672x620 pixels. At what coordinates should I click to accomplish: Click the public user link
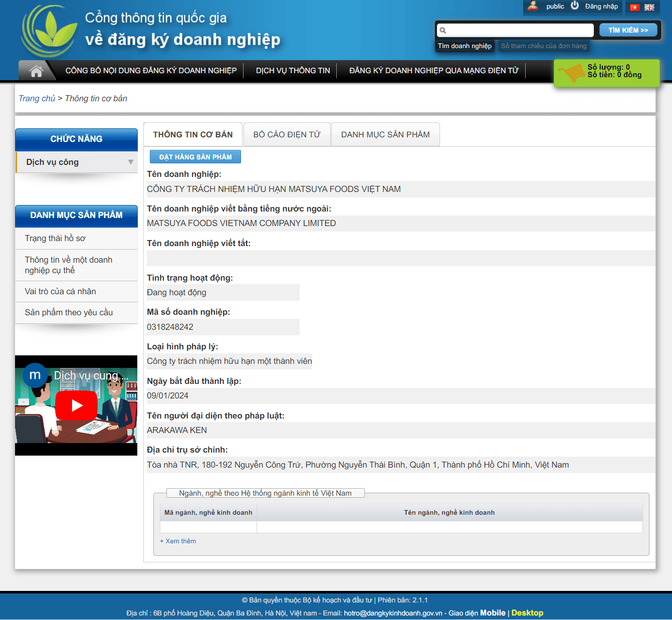pos(555,7)
